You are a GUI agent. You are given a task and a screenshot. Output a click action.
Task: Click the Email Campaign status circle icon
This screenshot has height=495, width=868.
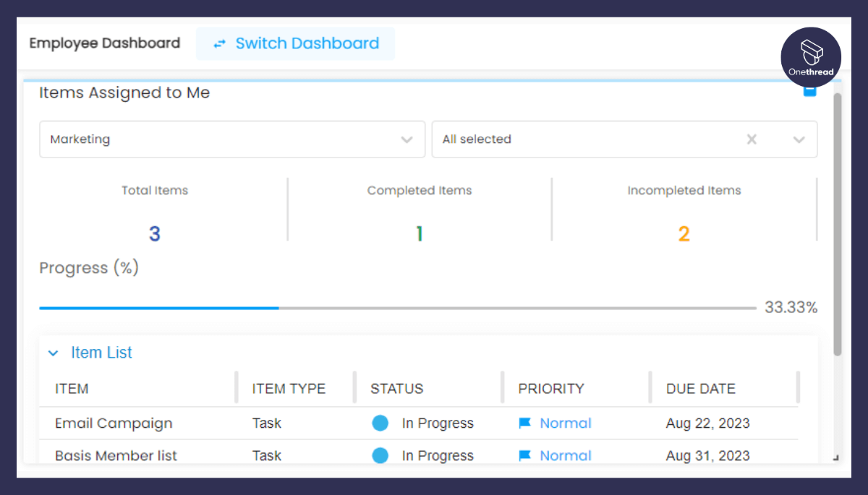pyautogui.click(x=380, y=423)
